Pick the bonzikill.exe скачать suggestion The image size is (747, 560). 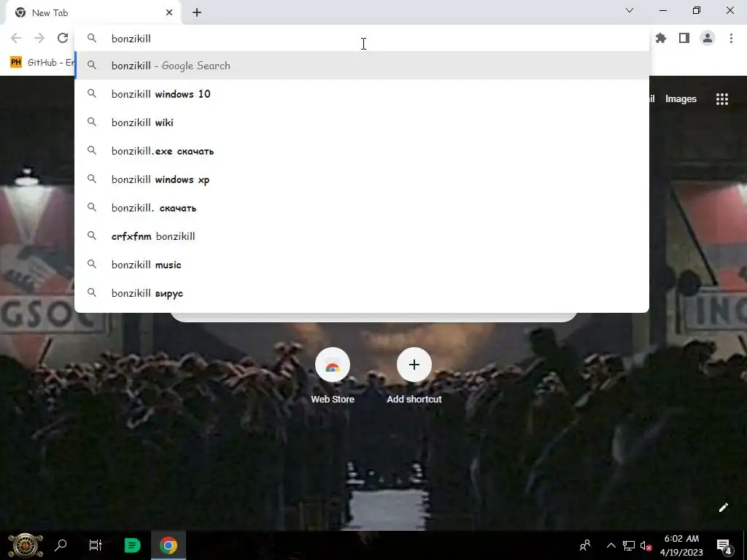click(362, 151)
